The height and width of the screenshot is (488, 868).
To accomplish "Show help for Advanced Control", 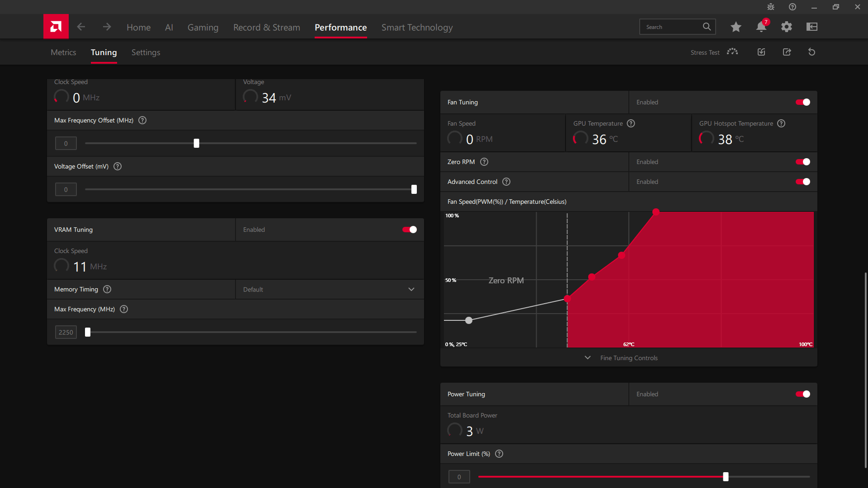I will (x=506, y=182).
